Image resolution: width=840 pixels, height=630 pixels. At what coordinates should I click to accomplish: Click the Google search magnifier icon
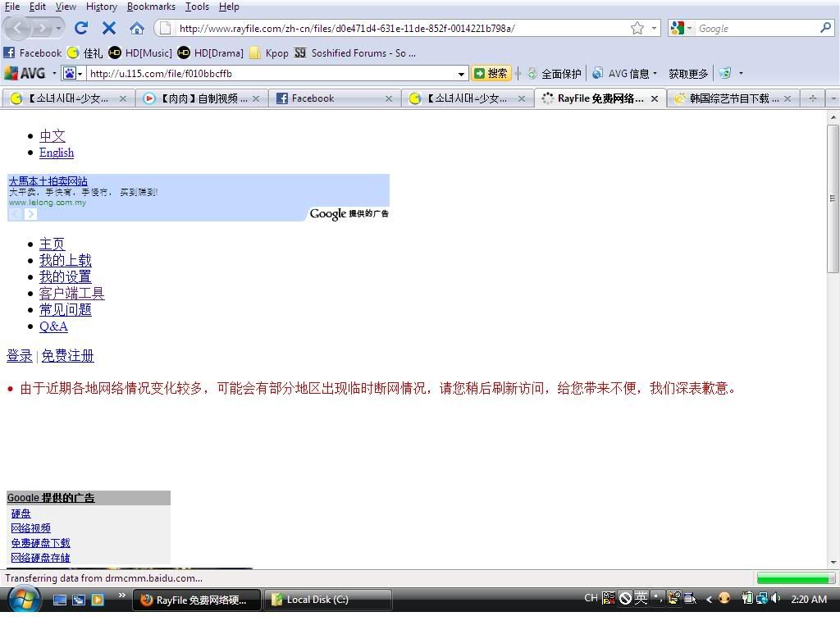825,28
